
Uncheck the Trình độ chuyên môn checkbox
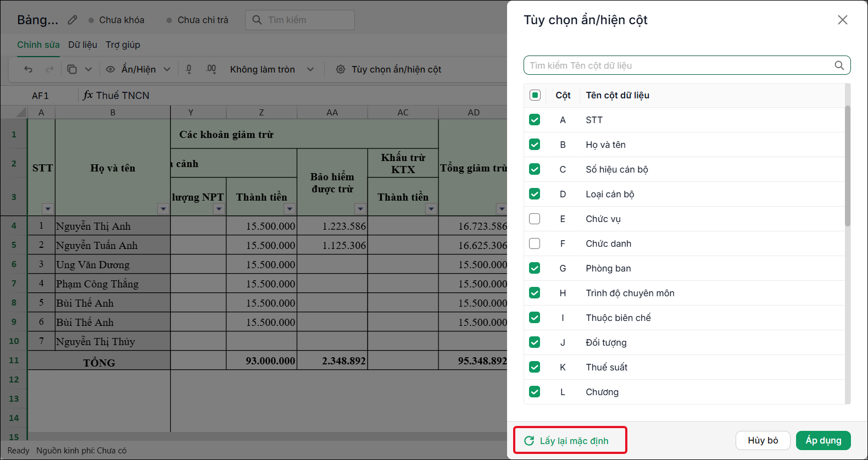tap(535, 293)
